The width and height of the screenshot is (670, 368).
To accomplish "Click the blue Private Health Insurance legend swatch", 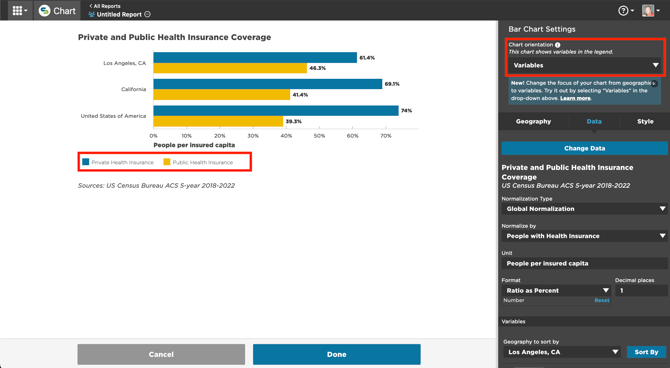I will tap(86, 162).
